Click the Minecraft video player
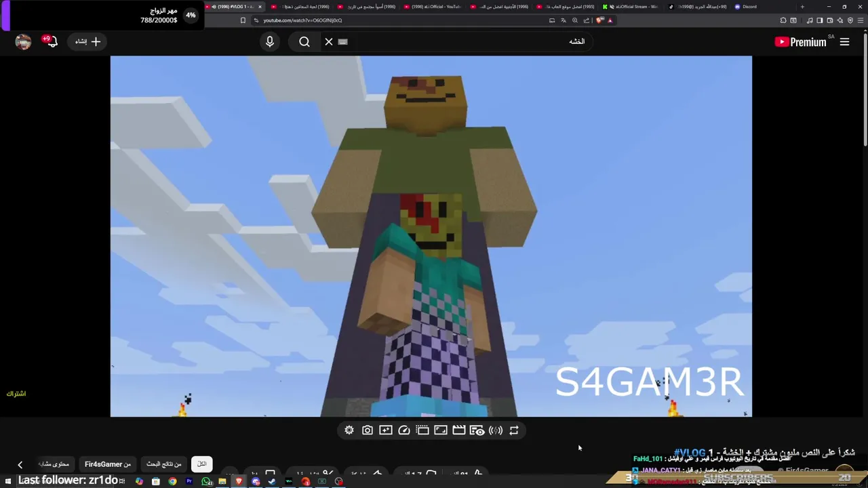 coord(431,236)
